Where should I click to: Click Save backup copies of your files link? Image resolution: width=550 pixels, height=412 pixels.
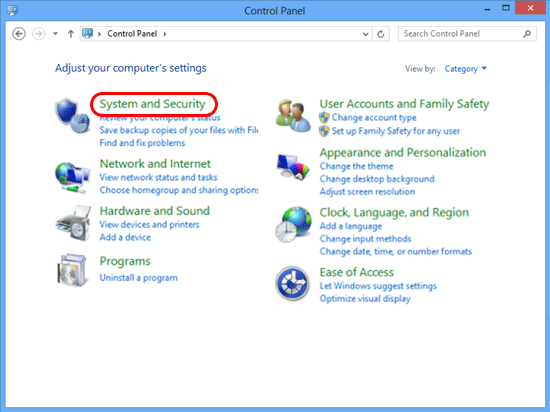(179, 130)
